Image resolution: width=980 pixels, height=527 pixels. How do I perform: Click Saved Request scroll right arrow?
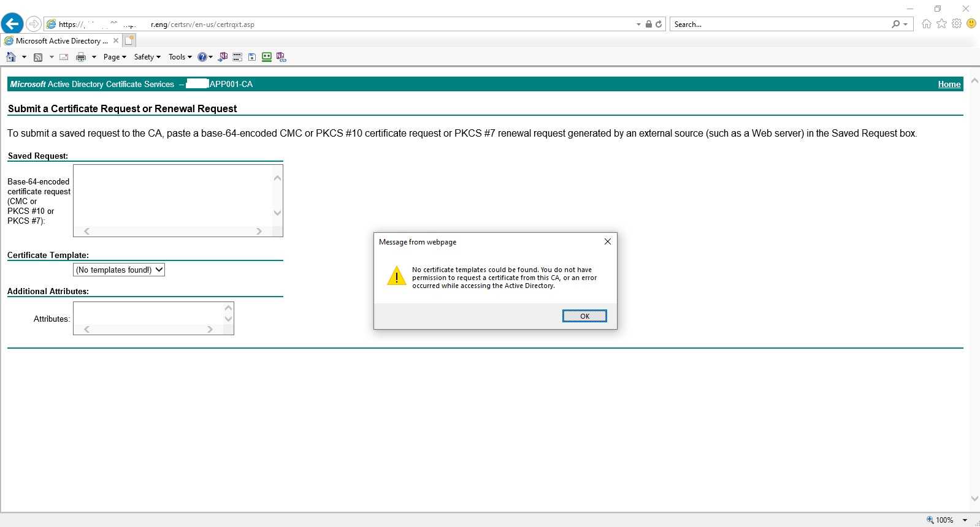[x=259, y=231]
